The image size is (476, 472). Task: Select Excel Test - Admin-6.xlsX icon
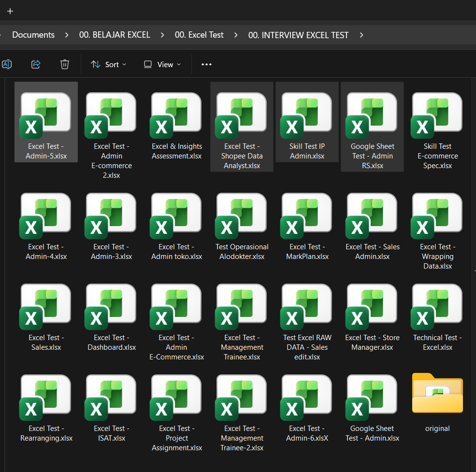[306, 397]
